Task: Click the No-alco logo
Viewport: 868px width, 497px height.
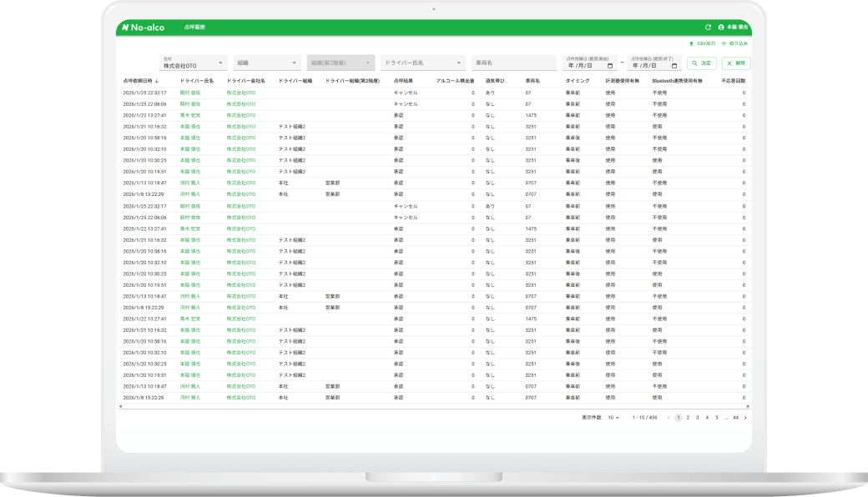Action: tap(143, 28)
